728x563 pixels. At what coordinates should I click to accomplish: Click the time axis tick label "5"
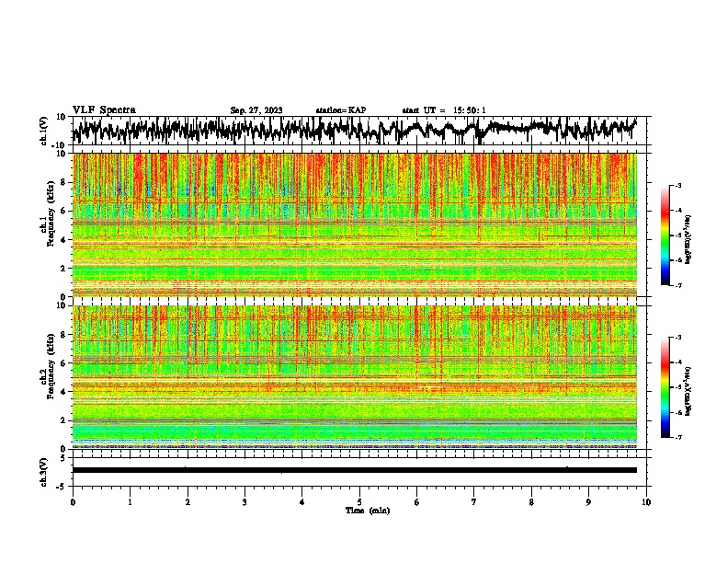359,502
